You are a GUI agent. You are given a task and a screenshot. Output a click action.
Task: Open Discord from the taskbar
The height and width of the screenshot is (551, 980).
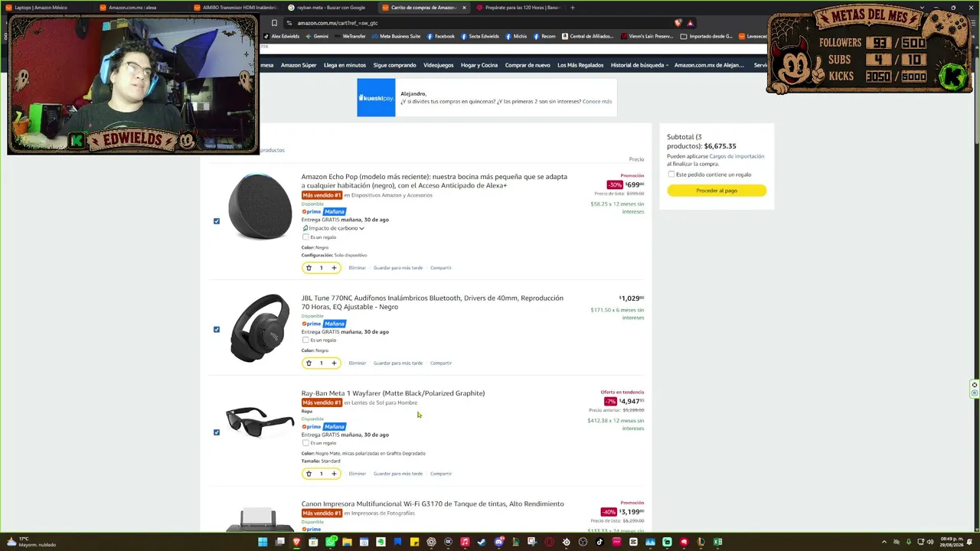(x=498, y=542)
